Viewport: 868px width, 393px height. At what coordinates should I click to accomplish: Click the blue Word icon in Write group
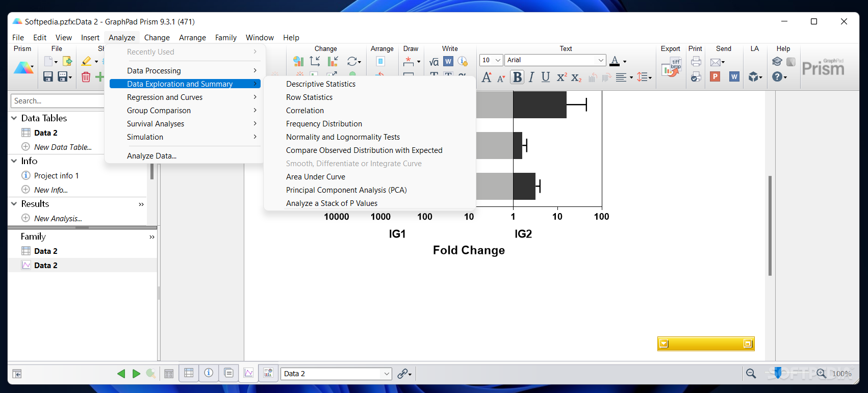448,61
